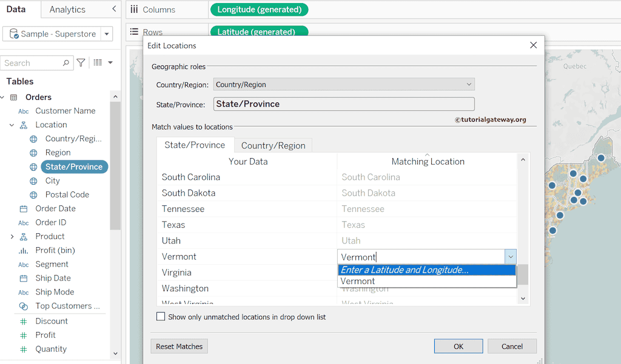Viewport: 621px width, 364px height.
Task: Click the filter icon beside search box
Action: [x=81, y=63]
